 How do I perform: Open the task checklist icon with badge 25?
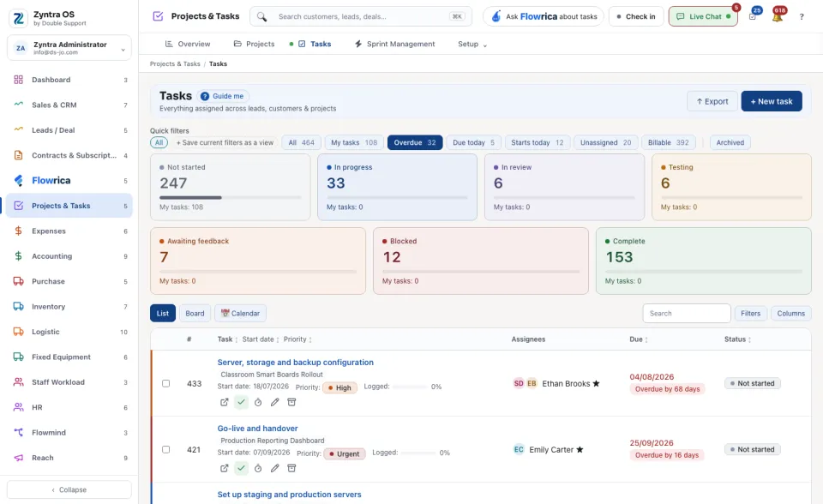[x=754, y=16]
